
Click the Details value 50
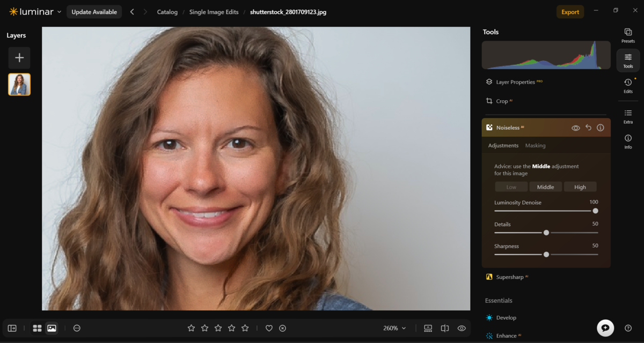(x=595, y=224)
